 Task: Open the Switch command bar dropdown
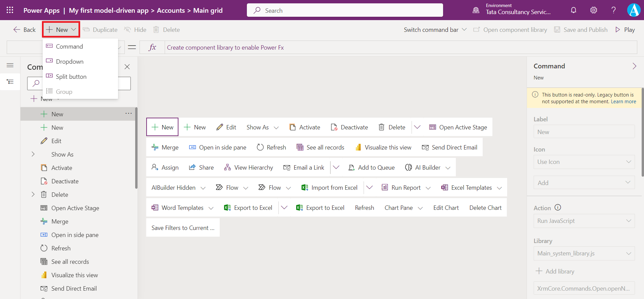[x=435, y=30]
